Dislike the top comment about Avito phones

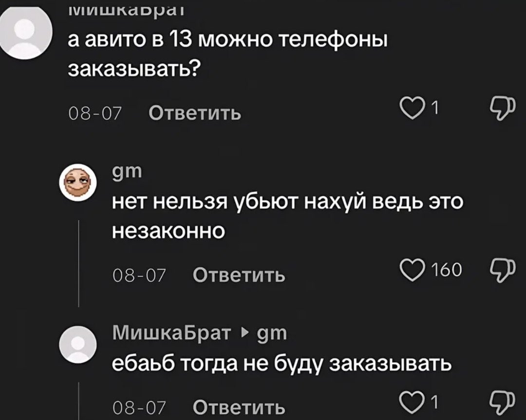click(x=502, y=109)
